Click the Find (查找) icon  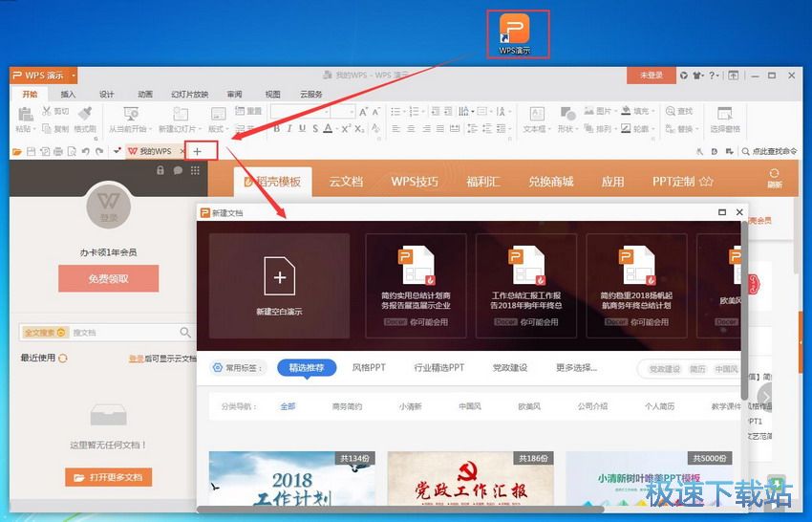tap(670, 111)
